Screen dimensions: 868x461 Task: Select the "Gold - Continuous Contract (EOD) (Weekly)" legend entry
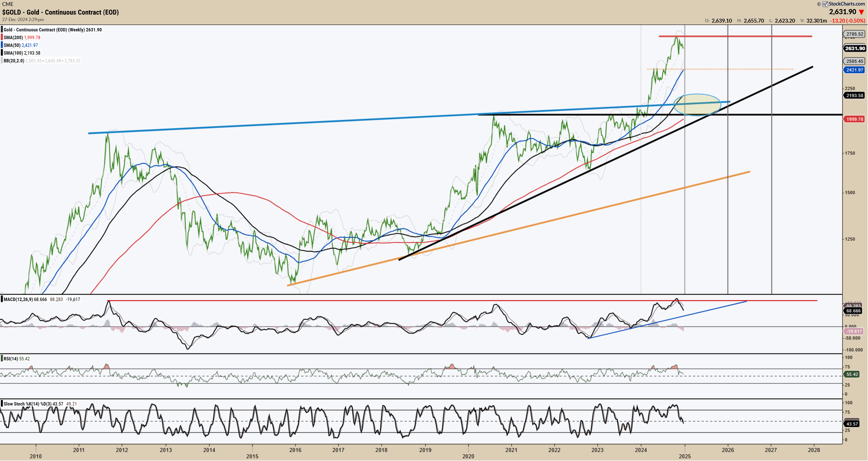44,30
